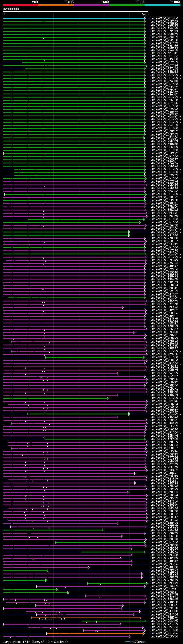183x644 pixels.
Task: Open the UniRef100_A7PPJ4 hit label
Action: click(x=164, y=31)
